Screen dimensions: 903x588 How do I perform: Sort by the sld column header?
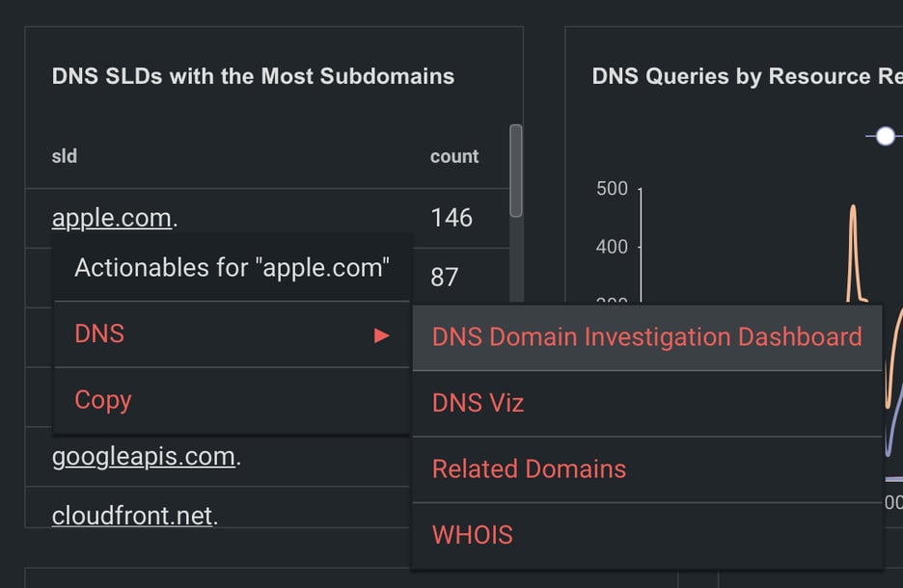(65, 156)
